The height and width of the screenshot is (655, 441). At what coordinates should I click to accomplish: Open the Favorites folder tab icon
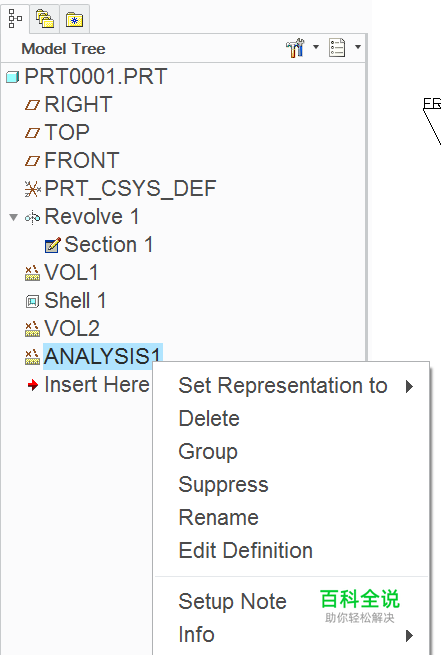(74, 19)
